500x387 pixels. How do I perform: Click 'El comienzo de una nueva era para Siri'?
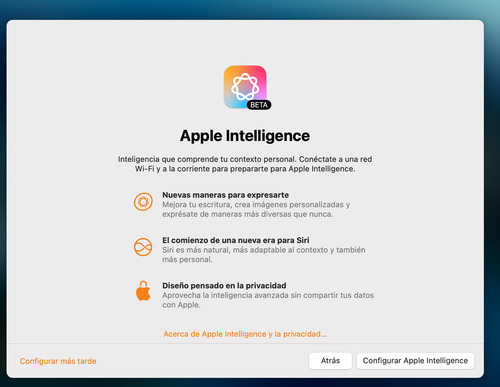[236, 240]
